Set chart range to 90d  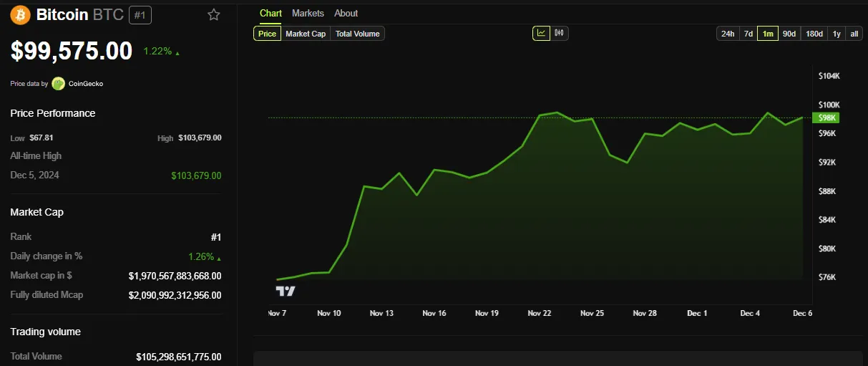click(789, 34)
